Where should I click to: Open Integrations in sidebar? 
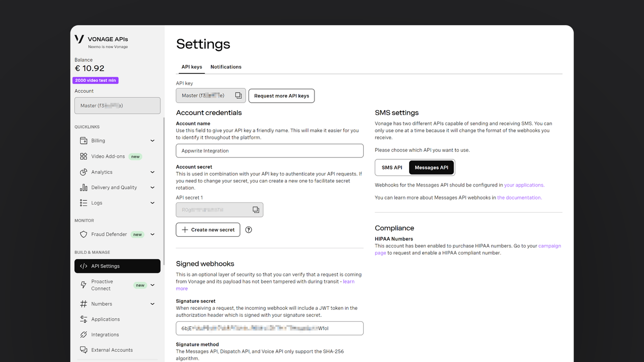click(117, 335)
